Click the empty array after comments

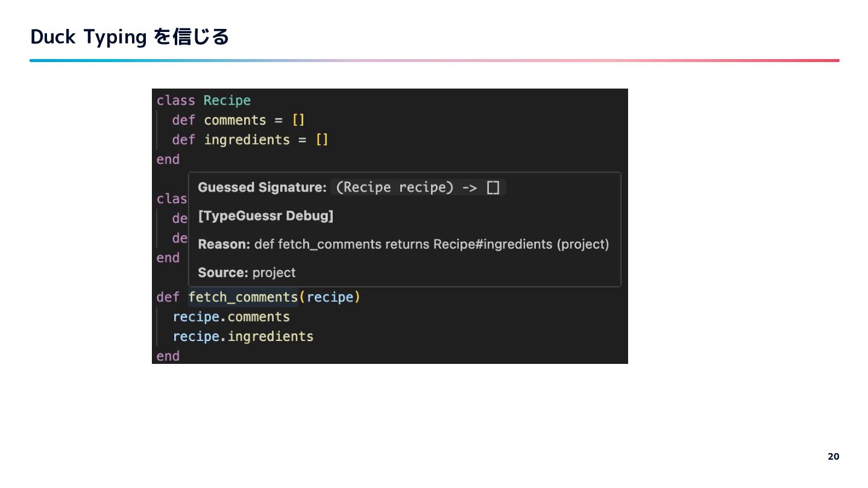(298, 120)
